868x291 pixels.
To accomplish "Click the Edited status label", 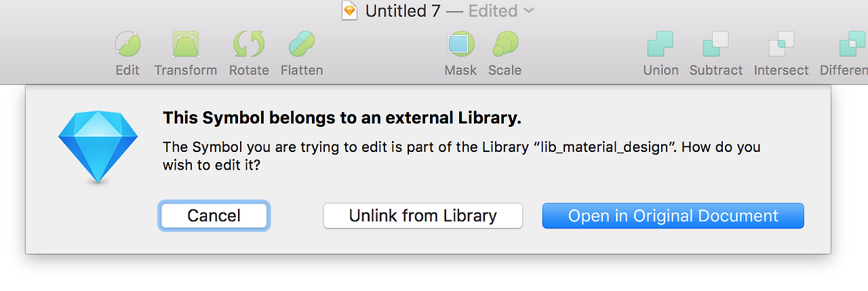I will [493, 11].
